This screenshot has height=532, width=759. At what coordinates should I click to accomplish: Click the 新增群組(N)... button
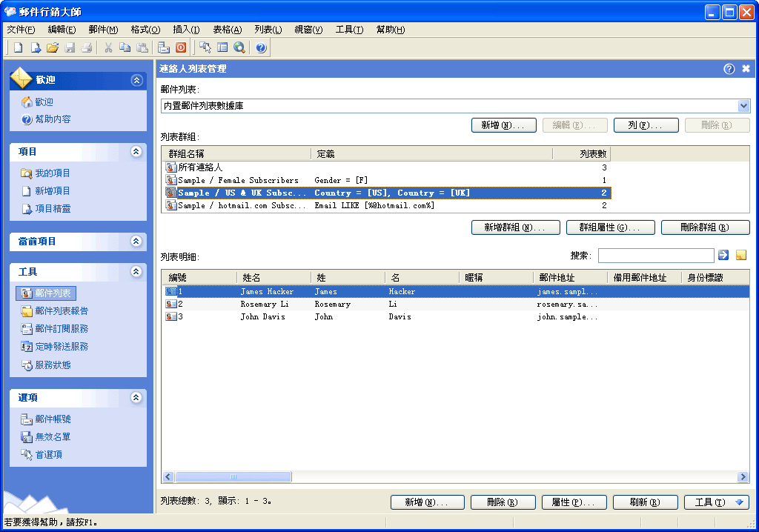point(515,227)
